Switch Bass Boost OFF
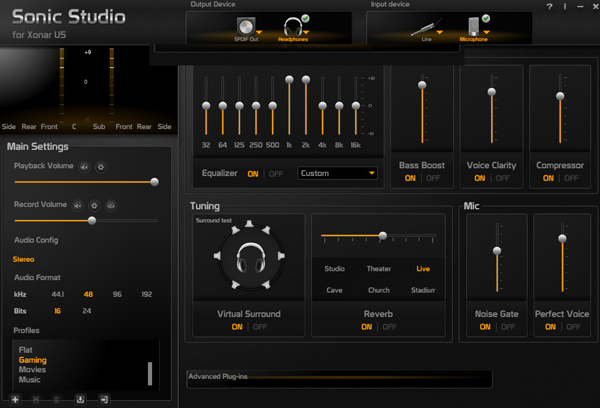600x408 pixels. (433, 178)
